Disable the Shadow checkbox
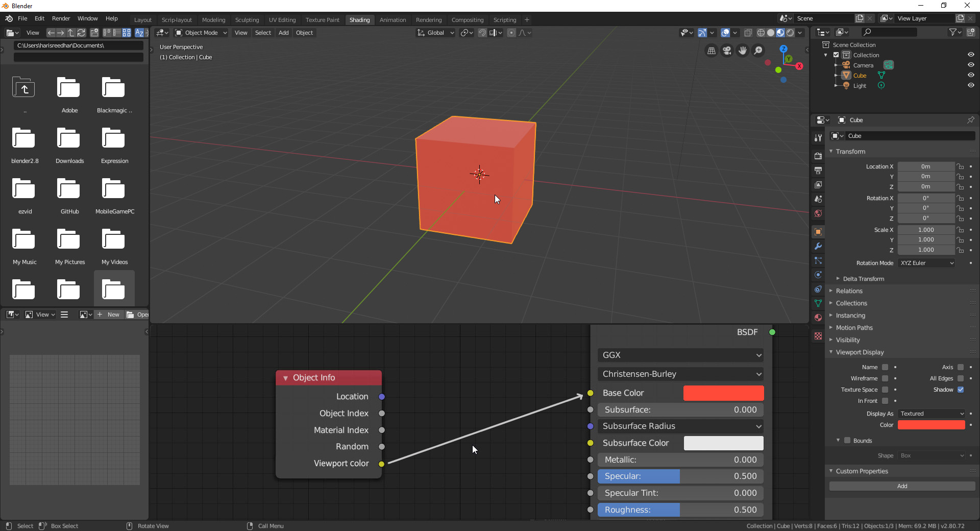The width and height of the screenshot is (980, 531). tap(961, 390)
